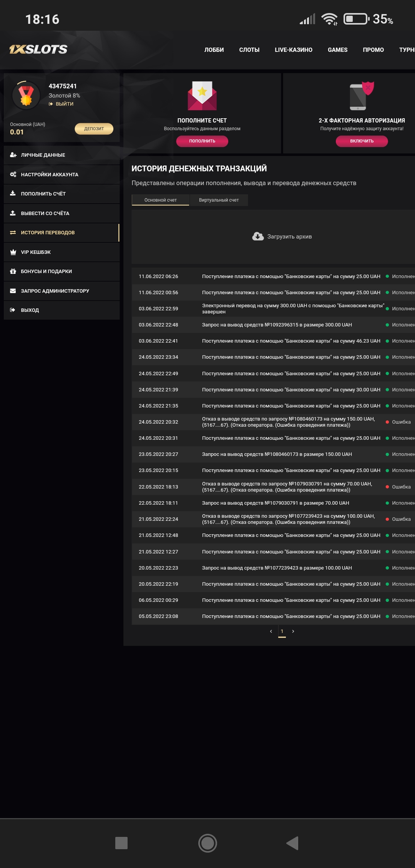Tap the envelope star top-up icon
Screen dimensions: 415x868
point(202,96)
